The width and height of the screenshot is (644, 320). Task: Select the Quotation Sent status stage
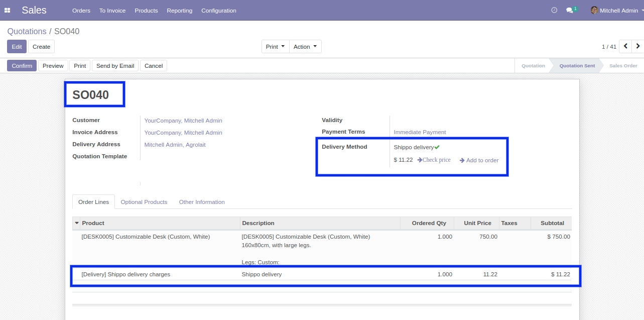(x=577, y=66)
